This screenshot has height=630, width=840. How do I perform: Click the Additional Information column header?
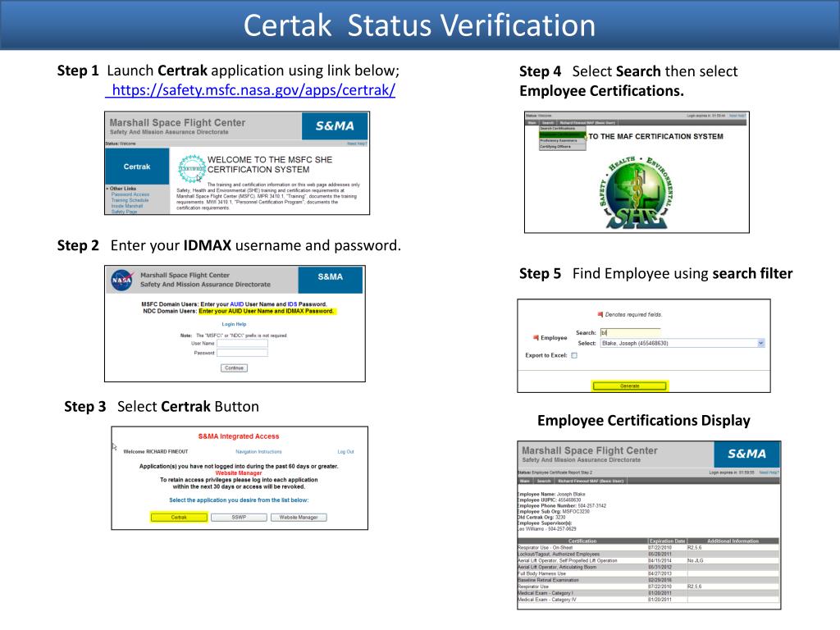coord(733,541)
